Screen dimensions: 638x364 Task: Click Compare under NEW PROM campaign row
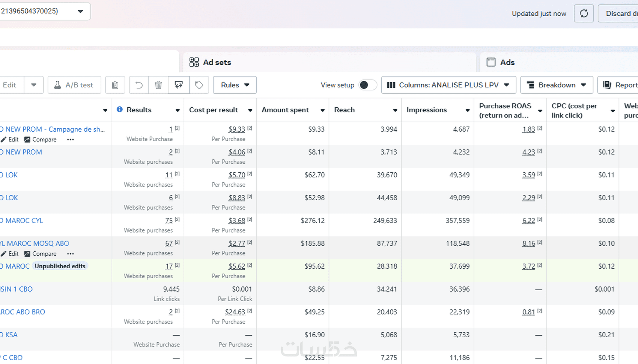[41, 140]
